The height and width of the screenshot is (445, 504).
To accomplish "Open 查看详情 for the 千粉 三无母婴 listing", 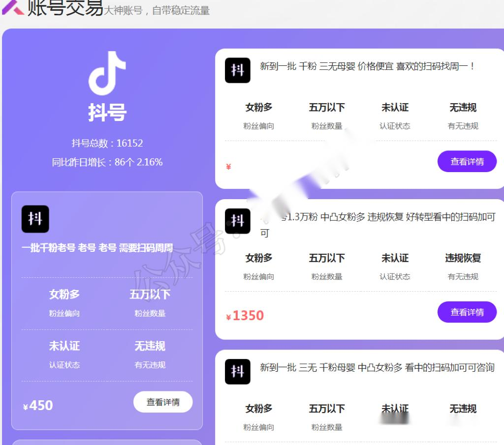I will tap(467, 161).
